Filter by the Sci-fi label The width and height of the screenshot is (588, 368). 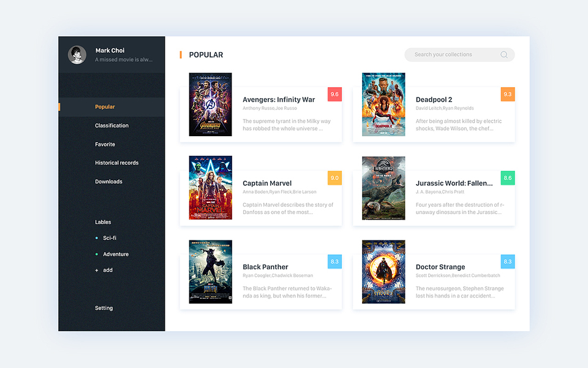tap(110, 238)
